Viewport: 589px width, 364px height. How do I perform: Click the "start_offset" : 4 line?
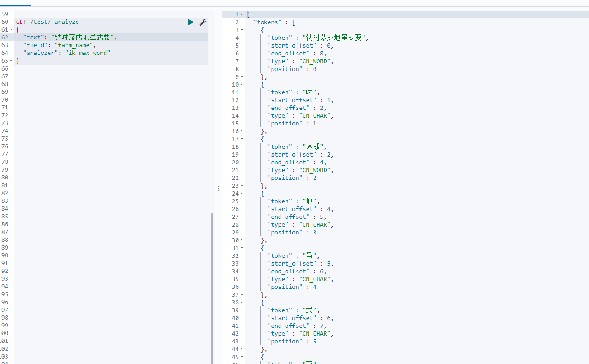click(301, 209)
